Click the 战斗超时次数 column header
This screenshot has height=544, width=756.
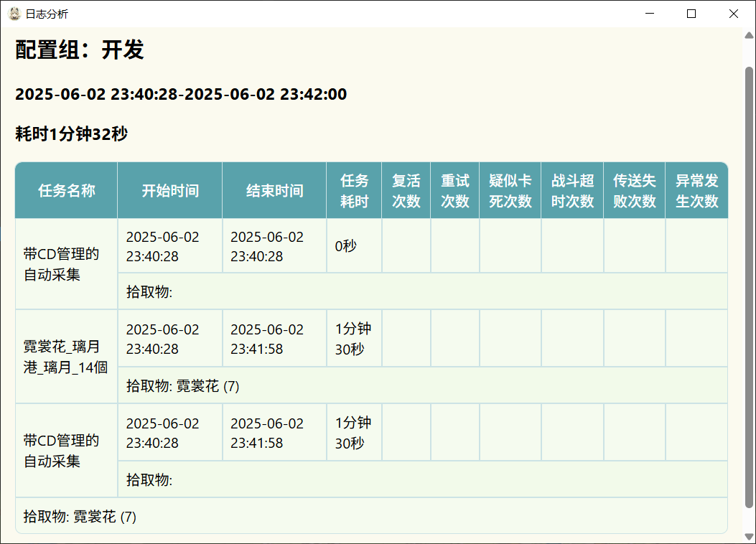click(572, 190)
